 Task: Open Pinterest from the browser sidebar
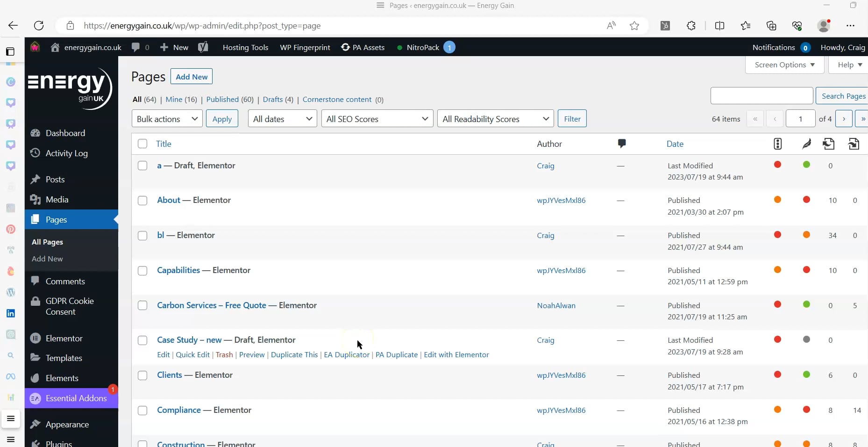coord(10,229)
